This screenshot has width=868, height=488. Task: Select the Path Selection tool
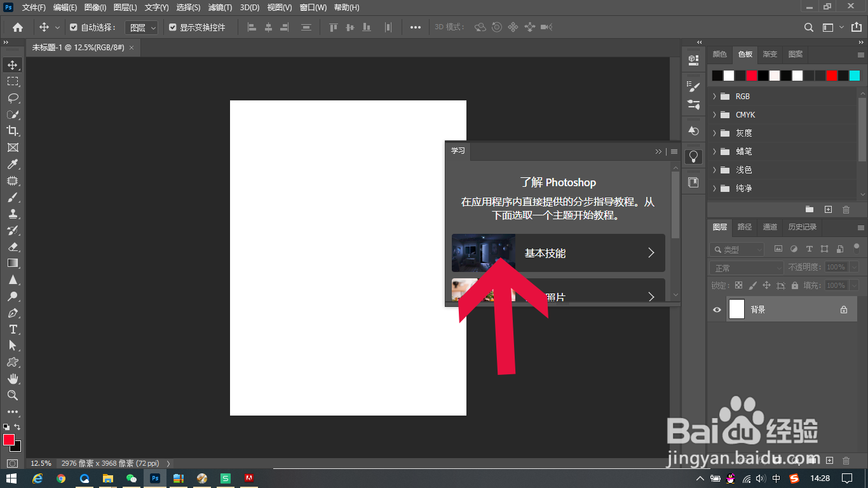(x=12, y=346)
